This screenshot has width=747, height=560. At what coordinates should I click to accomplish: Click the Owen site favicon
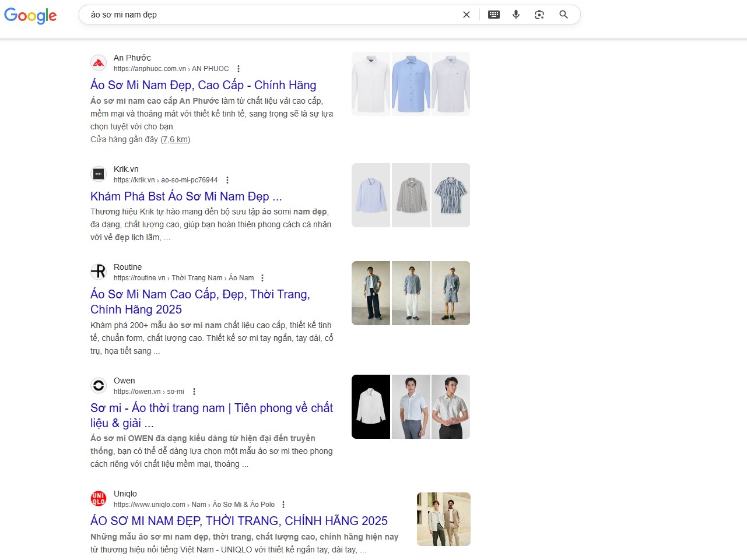pyautogui.click(x=99, y=386)
